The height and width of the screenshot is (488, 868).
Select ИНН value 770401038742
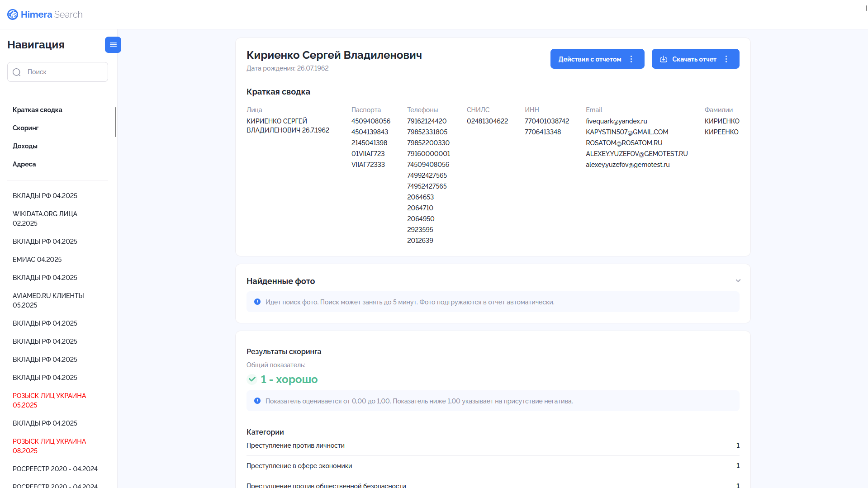pos(547,121)
